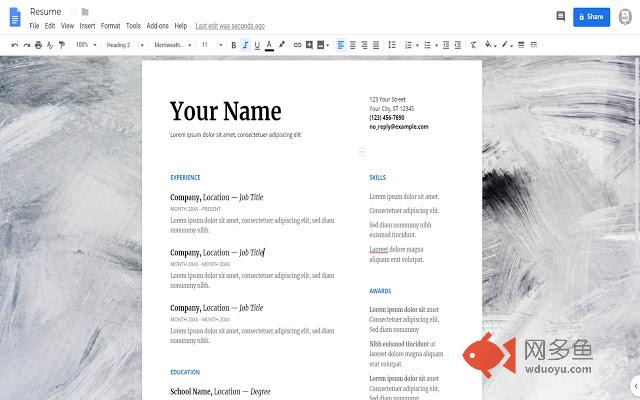
Task: Star the Resume document
Action: pos(74,12)
